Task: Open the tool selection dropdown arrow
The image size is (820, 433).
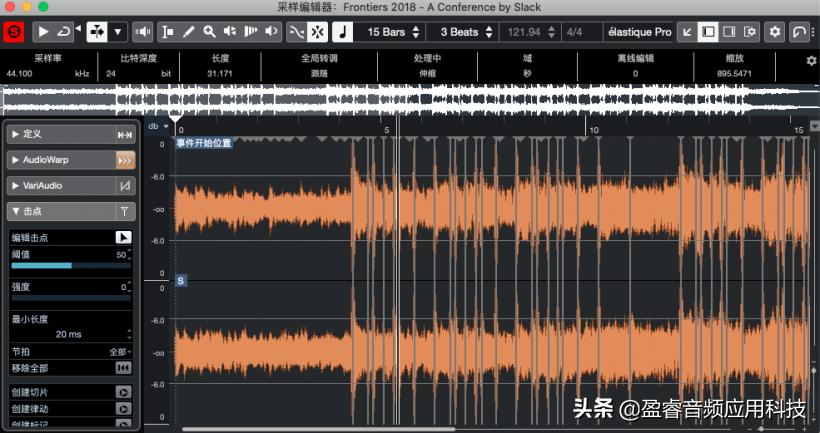Action: coord(118,32)
